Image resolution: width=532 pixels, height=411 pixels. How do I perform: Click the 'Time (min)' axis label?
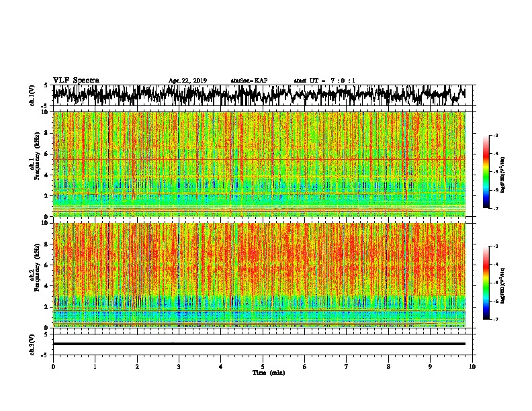click(269, 373)
